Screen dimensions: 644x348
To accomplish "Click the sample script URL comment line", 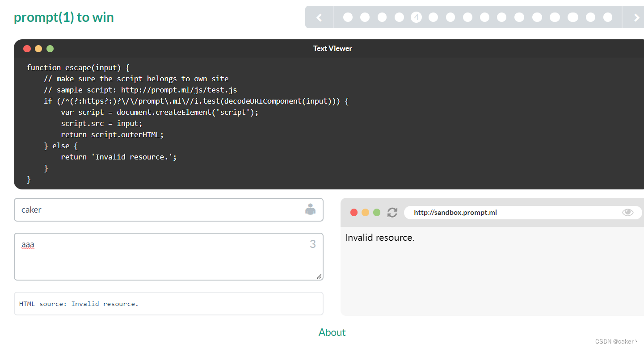I will coord(140,90).
